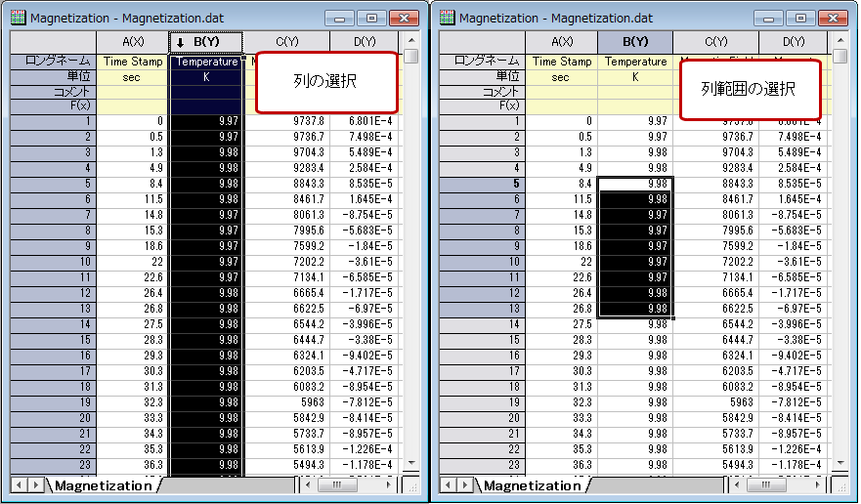Click vertical scrollbar thumb in left window
Screen dimensions: 861x504
coord(411,56)
